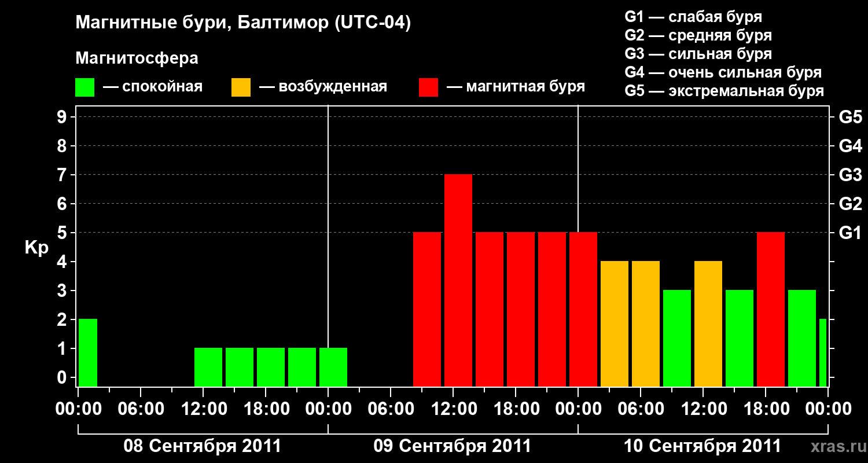868x463 pixels.
Task: Click the '— магнитная буря' legend label
Action: tap(516, 87)
